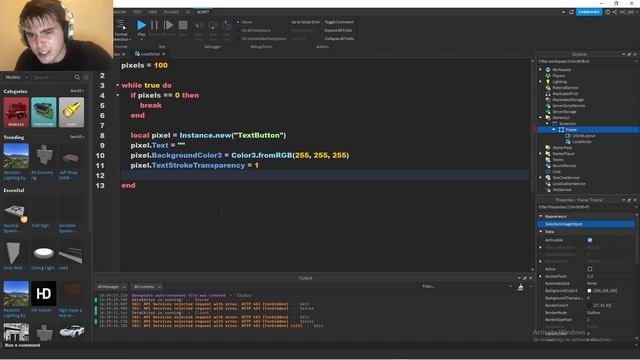
Task: Select the Structure category icon
Action: click(x=44, y=112)
